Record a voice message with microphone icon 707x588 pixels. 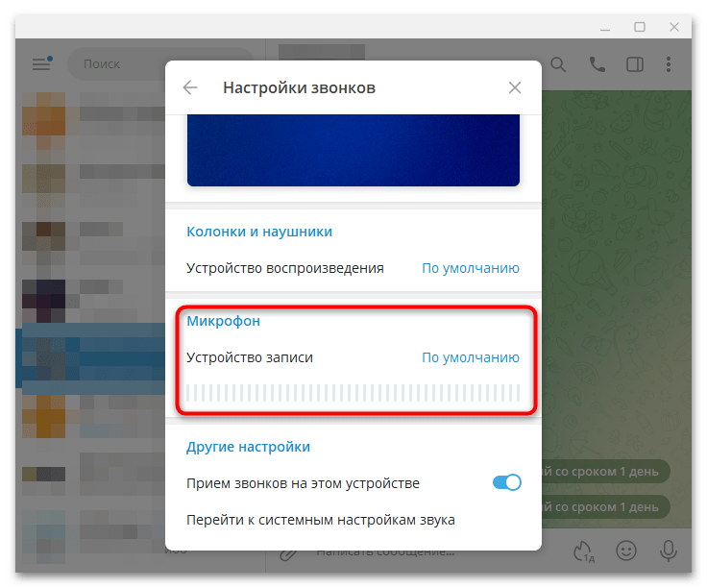[x=669, y=551]
